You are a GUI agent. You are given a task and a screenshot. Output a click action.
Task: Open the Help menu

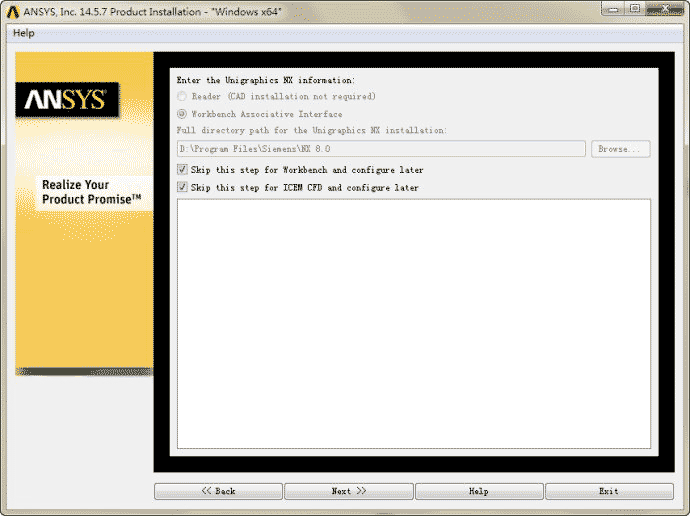pos(24,33)
